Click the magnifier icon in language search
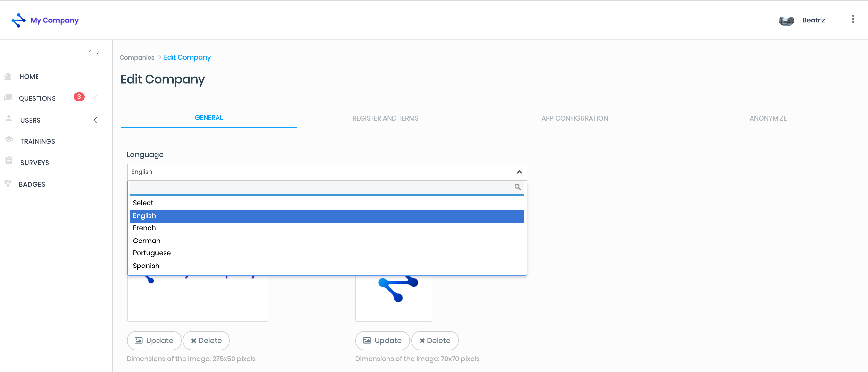Viewport: 868px width, 372px height. coord(518,187)
